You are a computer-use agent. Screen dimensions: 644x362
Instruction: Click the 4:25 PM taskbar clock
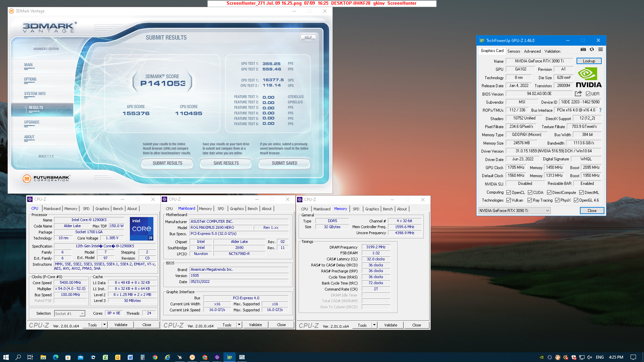click(616, 357)
